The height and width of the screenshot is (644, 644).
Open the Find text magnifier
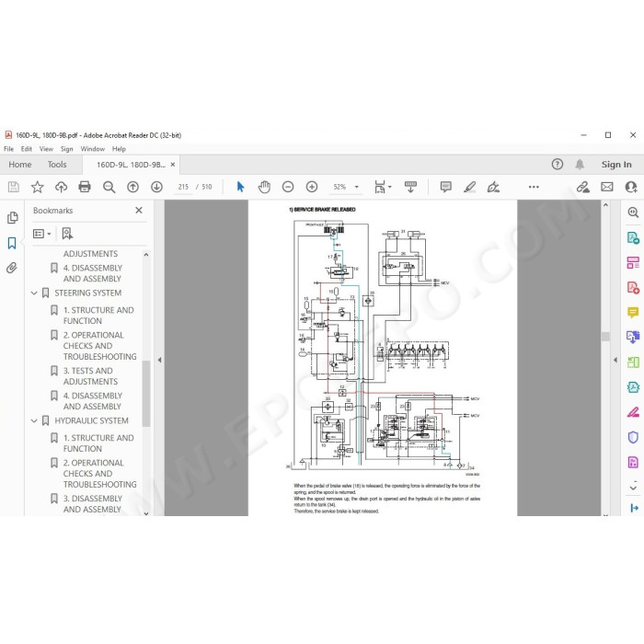[x=109, y=187]
